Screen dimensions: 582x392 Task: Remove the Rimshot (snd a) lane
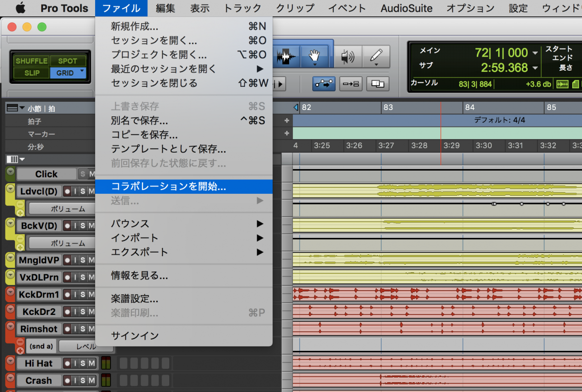pos(20,342)
